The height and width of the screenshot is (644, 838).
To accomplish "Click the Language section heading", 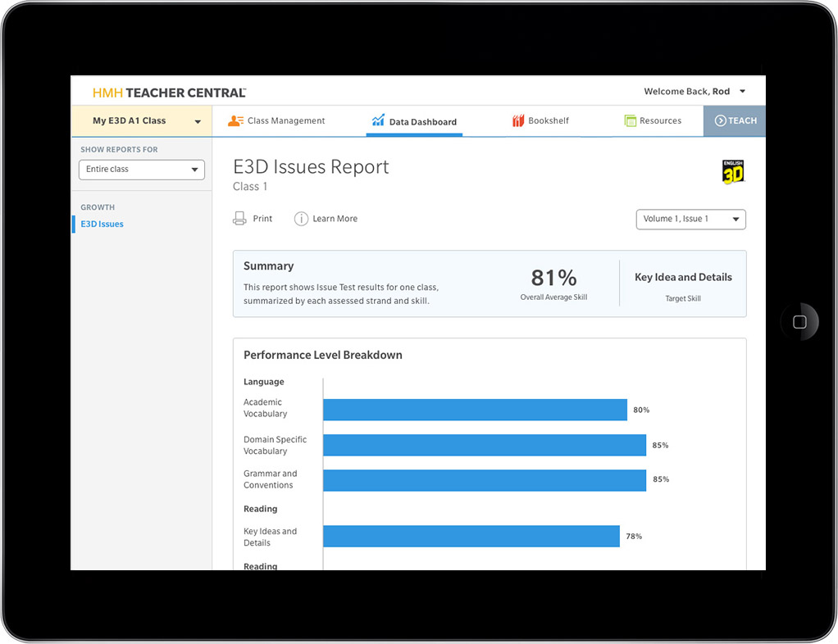I will (x=263, y=382).
